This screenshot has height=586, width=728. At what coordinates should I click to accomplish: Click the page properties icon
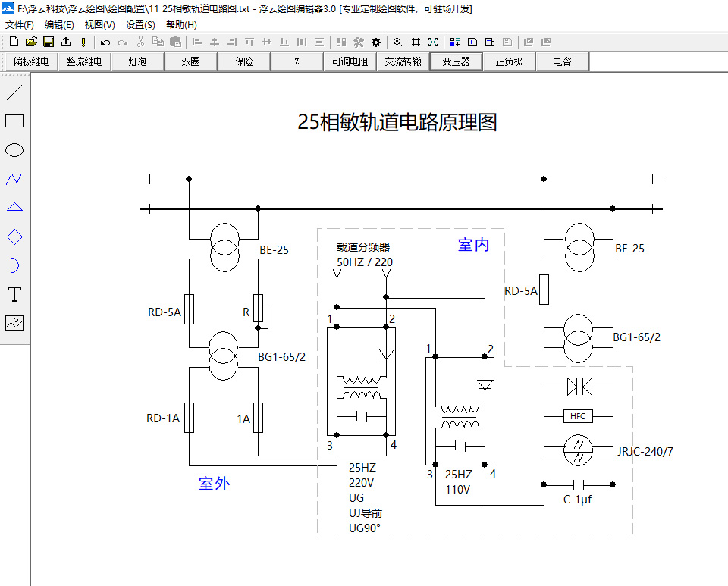coord(490,42)
